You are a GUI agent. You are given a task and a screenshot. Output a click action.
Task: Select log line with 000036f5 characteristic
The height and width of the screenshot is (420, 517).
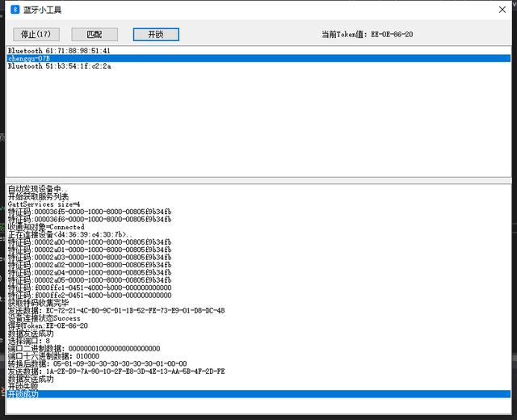pos(258,212)
